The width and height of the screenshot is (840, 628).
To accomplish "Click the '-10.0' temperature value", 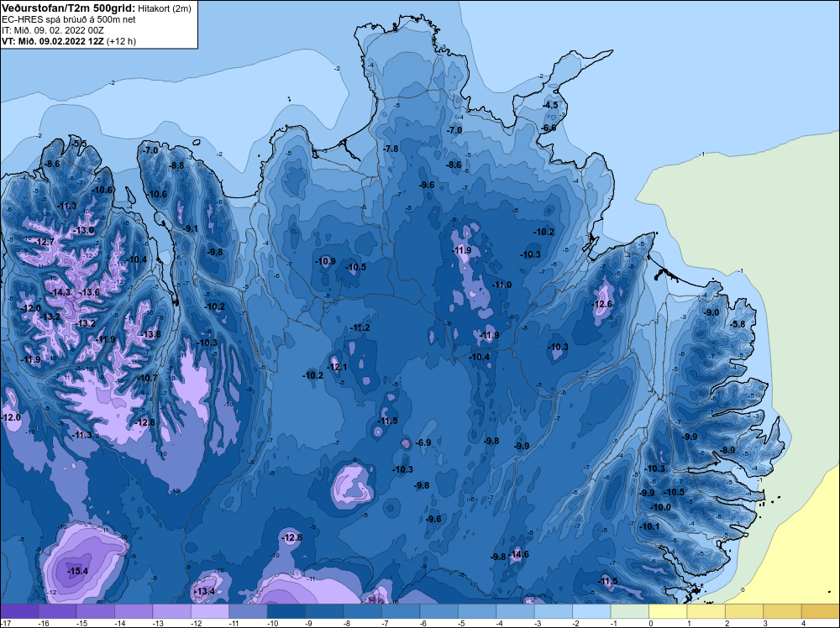I will (x=660, y=508).
